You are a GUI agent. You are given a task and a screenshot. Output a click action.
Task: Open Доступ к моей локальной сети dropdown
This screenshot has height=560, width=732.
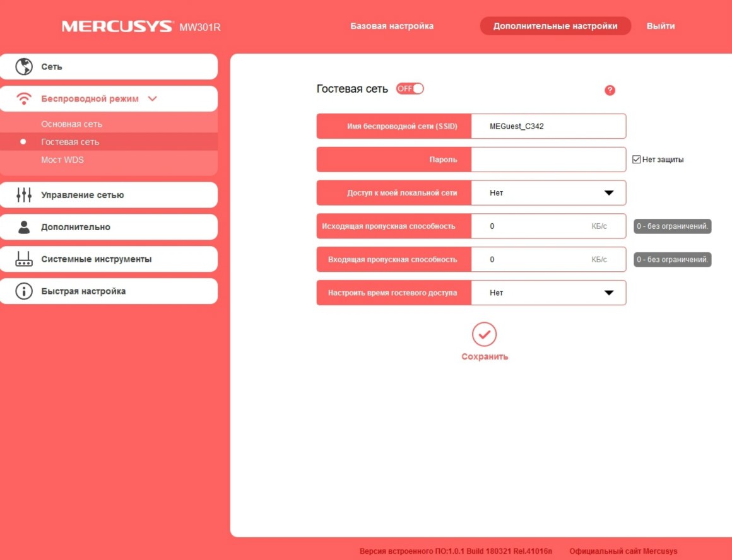[548, 193]
